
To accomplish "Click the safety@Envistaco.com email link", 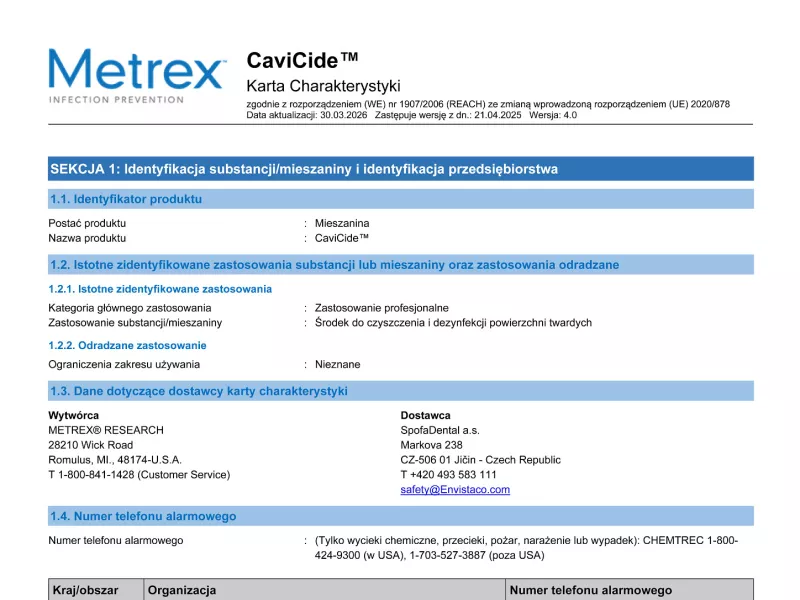I will (455, 489).
